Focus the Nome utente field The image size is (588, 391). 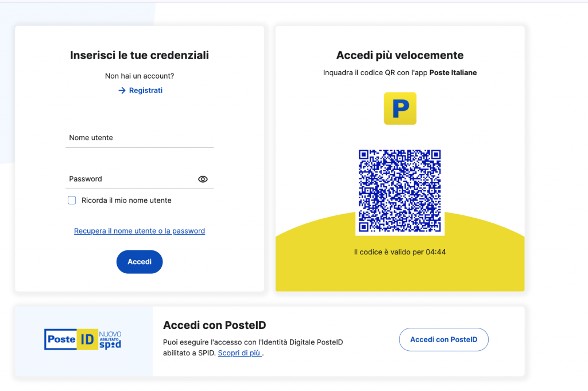[x=139, y=138]
